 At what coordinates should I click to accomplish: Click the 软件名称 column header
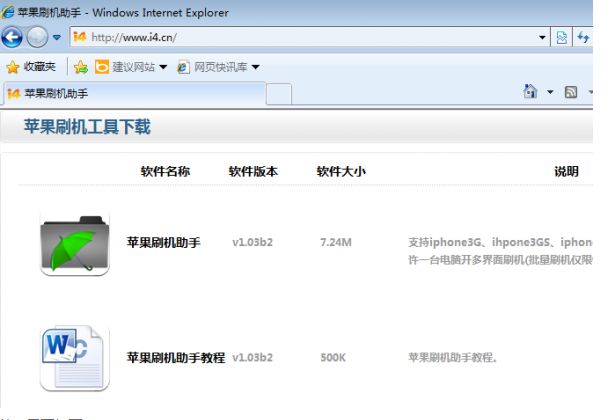(x=165, y=171)
